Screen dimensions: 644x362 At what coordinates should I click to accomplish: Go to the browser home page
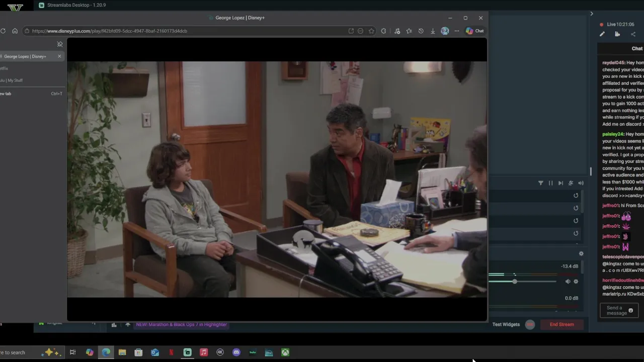click(15, 31)
